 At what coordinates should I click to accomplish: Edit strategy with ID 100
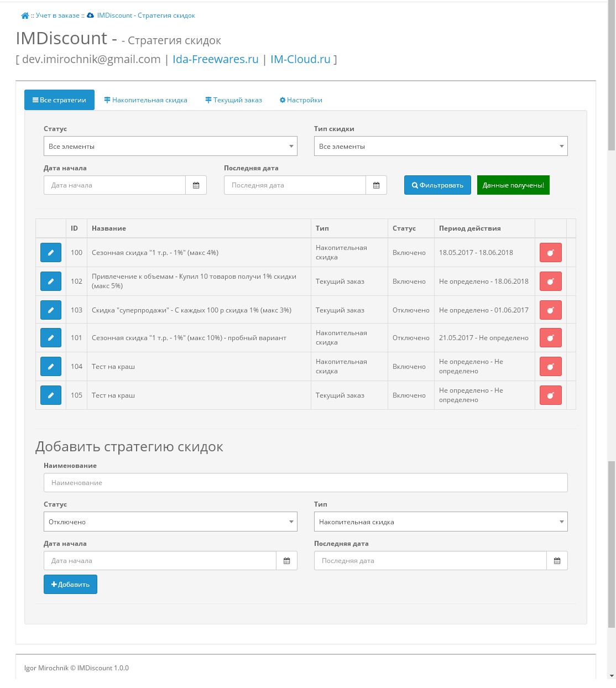[51, 253]
